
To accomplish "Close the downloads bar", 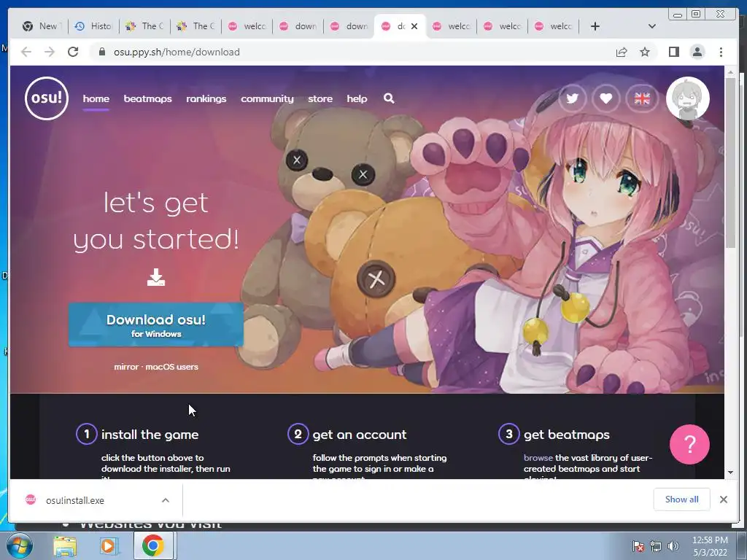I will tap(723, 499).
